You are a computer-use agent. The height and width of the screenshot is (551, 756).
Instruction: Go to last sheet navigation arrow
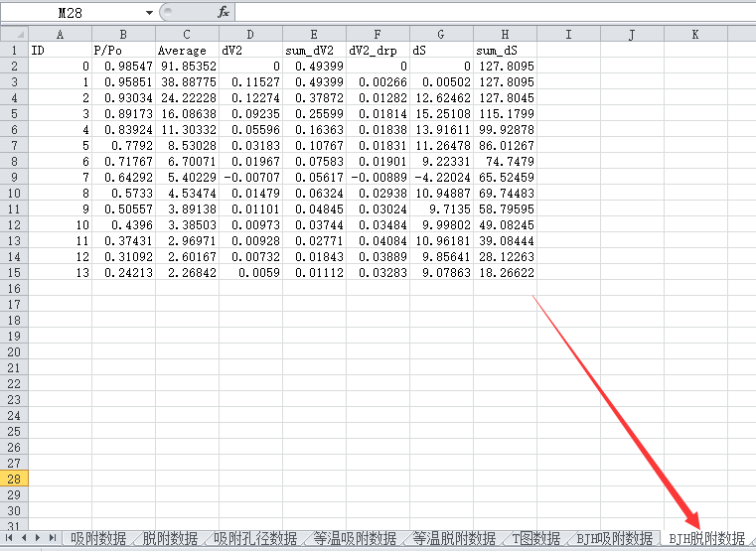tap(53, 537)
